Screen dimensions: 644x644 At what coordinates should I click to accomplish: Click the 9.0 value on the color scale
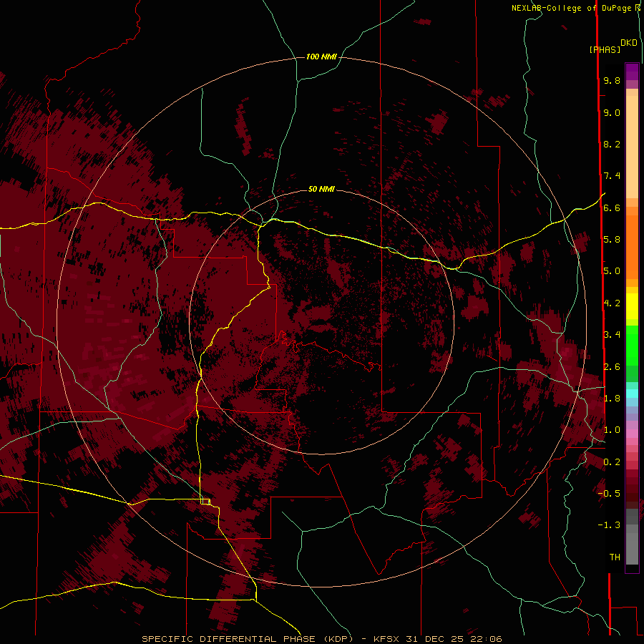click(612, 112)
